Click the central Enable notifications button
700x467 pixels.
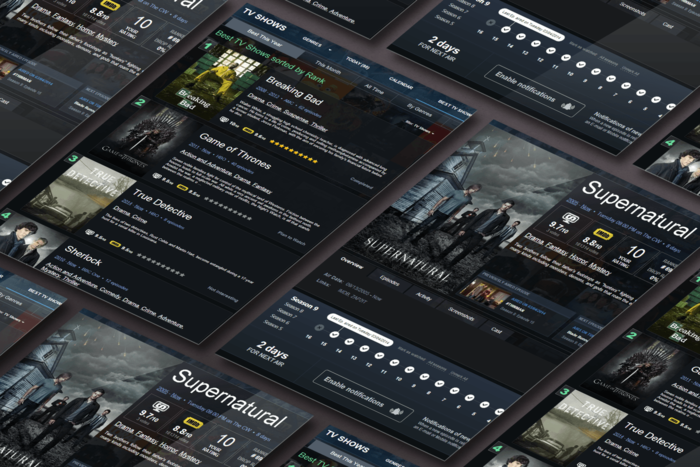coord(362,396)
